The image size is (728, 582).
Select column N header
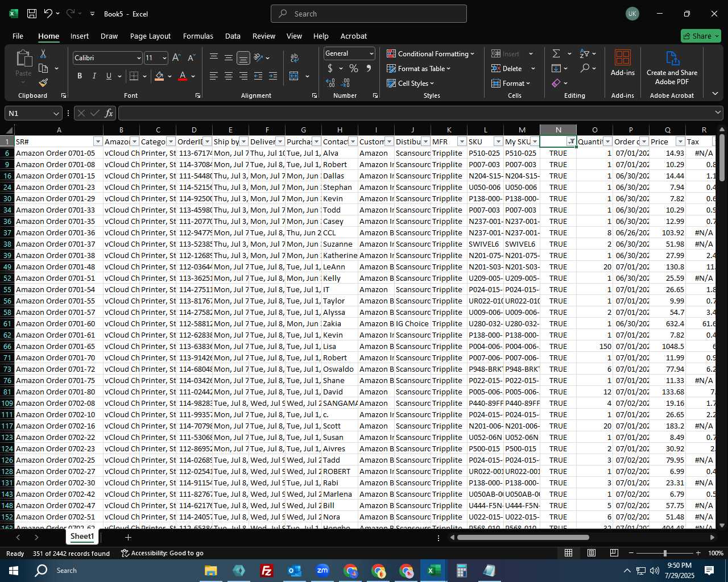coord(558,130)
